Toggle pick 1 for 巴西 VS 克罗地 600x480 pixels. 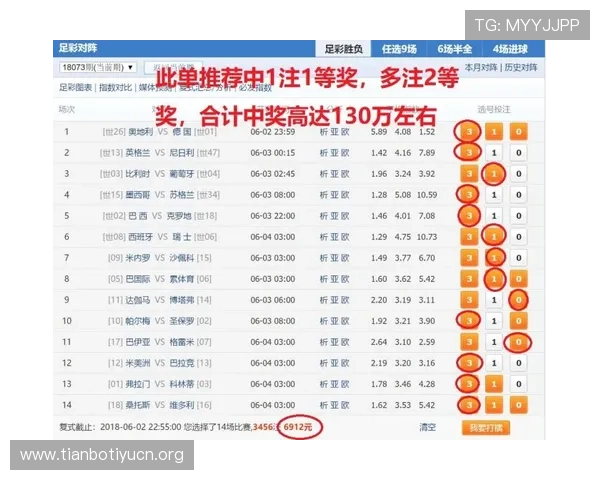click(494, 216)
